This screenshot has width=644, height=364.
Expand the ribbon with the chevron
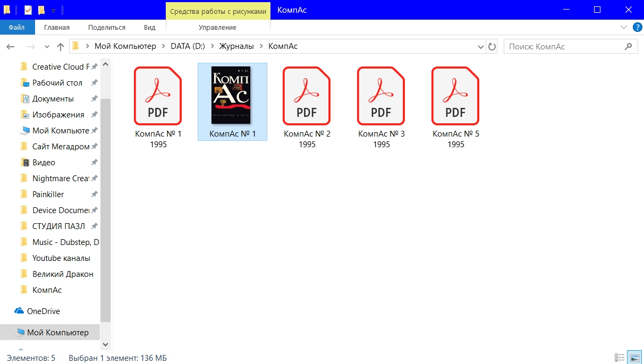tap(624, 27)
